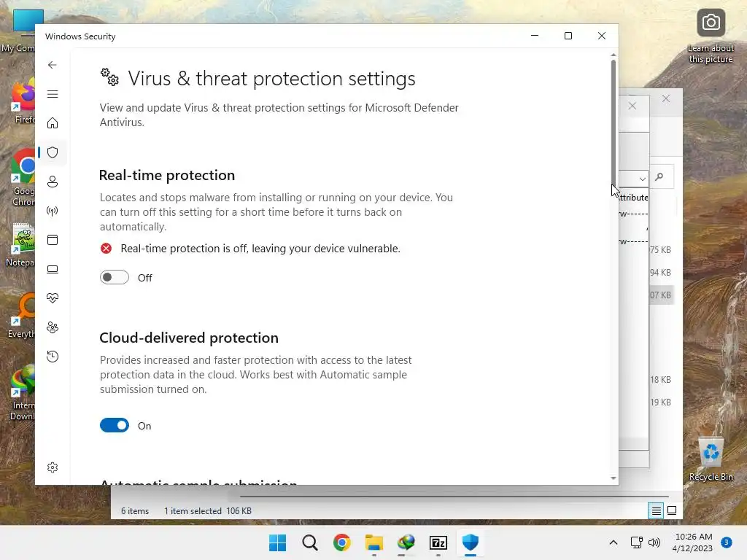
Task: Close the Windows Security window
Action: tap(602, 36)
